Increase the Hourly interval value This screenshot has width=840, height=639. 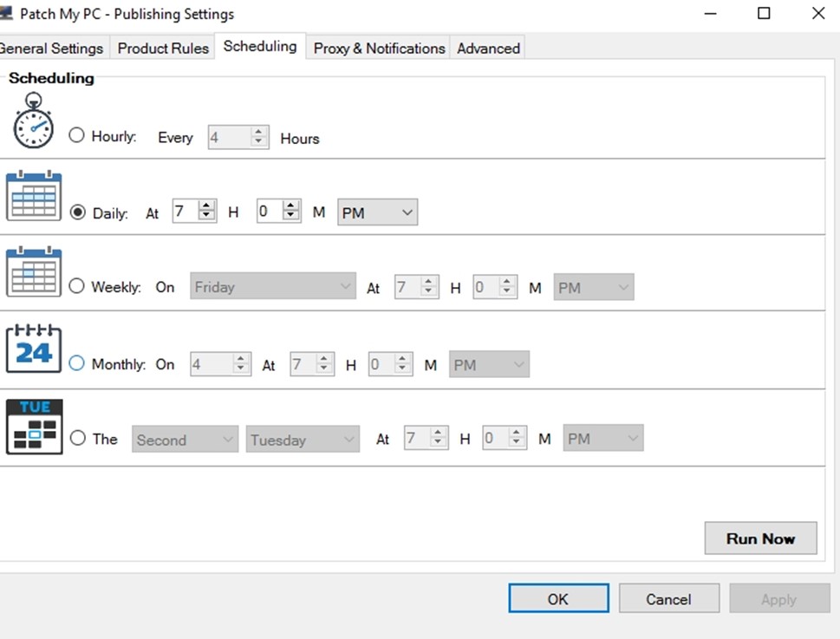click(x=258, y=132)
